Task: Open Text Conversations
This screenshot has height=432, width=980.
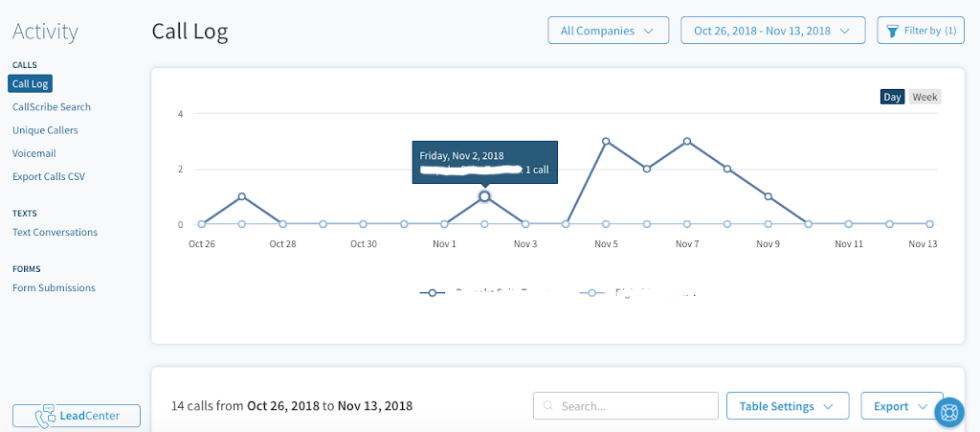Action: 55,232
